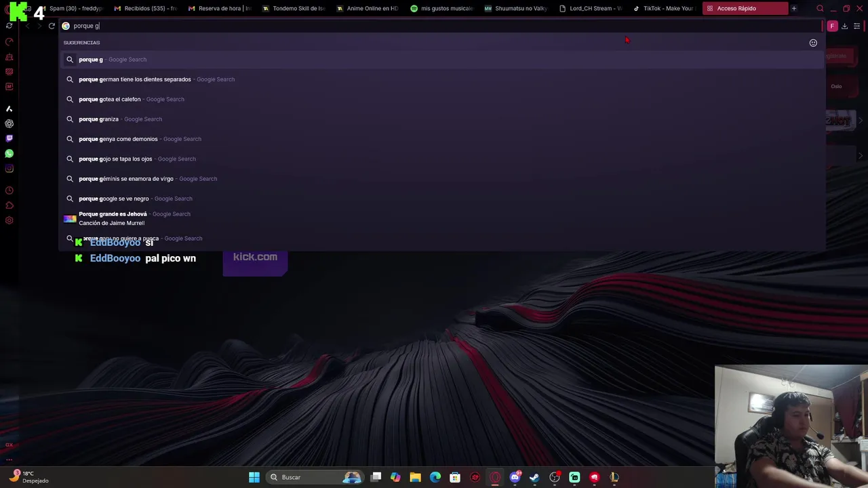Choose 'porque genya come demonios' suggestion
This screenshot has width=868, height=488.
442,139
